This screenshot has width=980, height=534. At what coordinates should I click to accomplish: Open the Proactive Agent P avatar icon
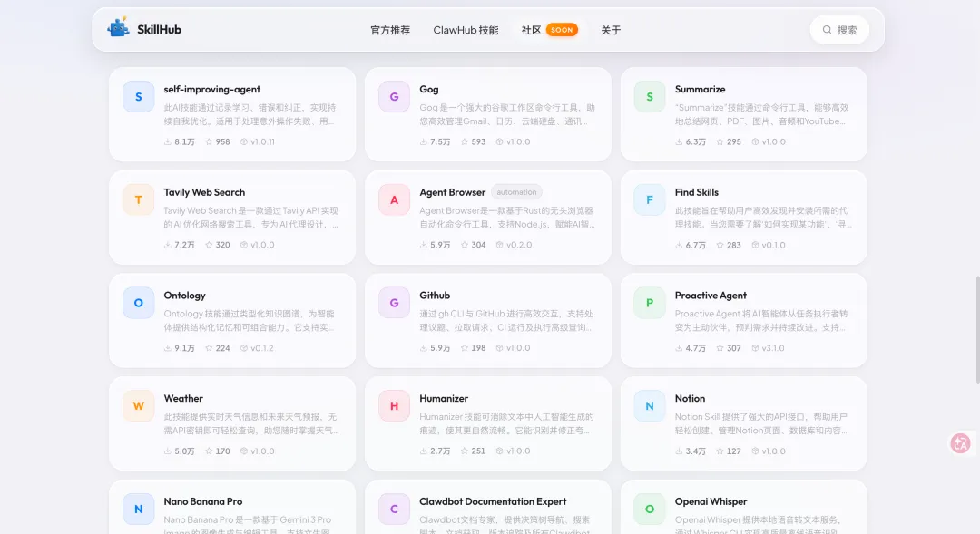(x=650, y=303)
